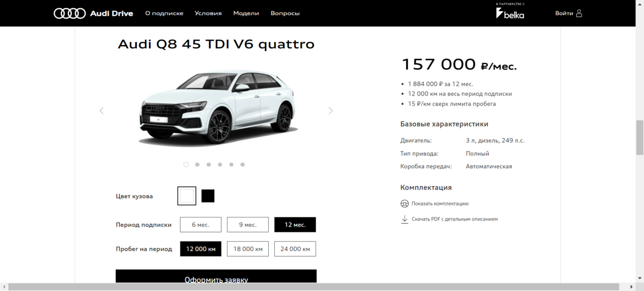Click Скачать PDF с детальным описанием
The image size is (644, 291).
pyautogui.click(x=455, y=219)
